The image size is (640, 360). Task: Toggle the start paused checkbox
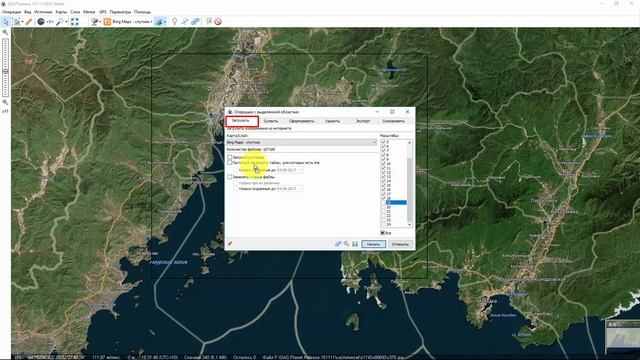point(230,157)
